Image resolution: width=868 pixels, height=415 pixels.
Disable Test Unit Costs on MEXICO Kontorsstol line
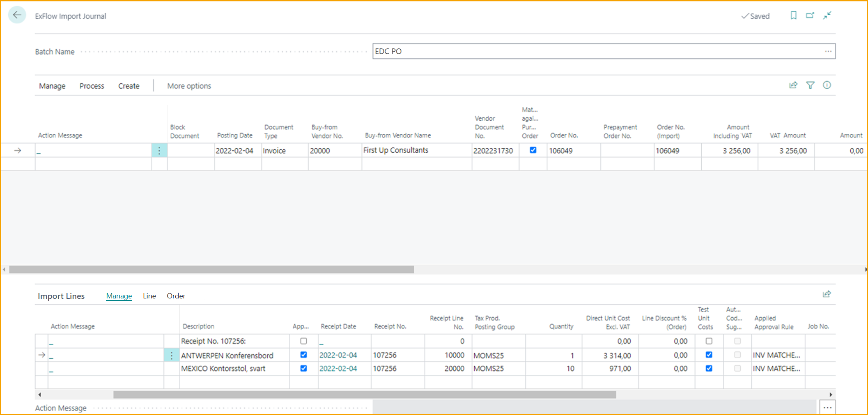tap(709, 368)
